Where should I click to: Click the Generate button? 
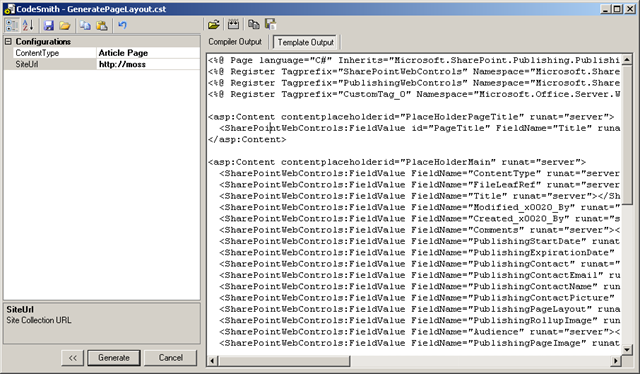point(114,358)
